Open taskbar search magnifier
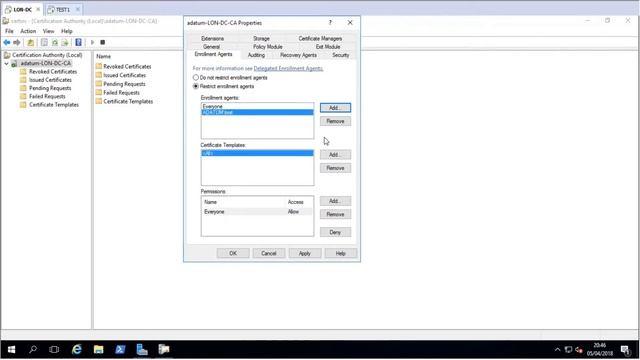The image size is (640, 360). [x=33, y=349]
